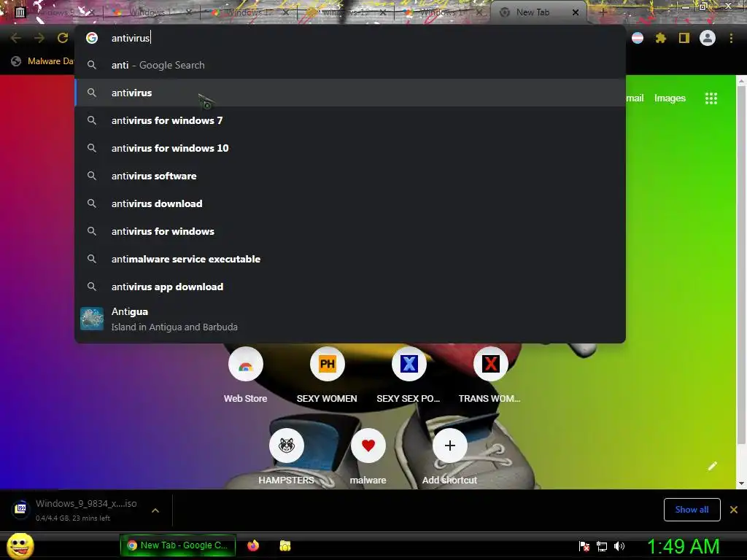Open the Antigua island suggestion

[x=350, y=319]
